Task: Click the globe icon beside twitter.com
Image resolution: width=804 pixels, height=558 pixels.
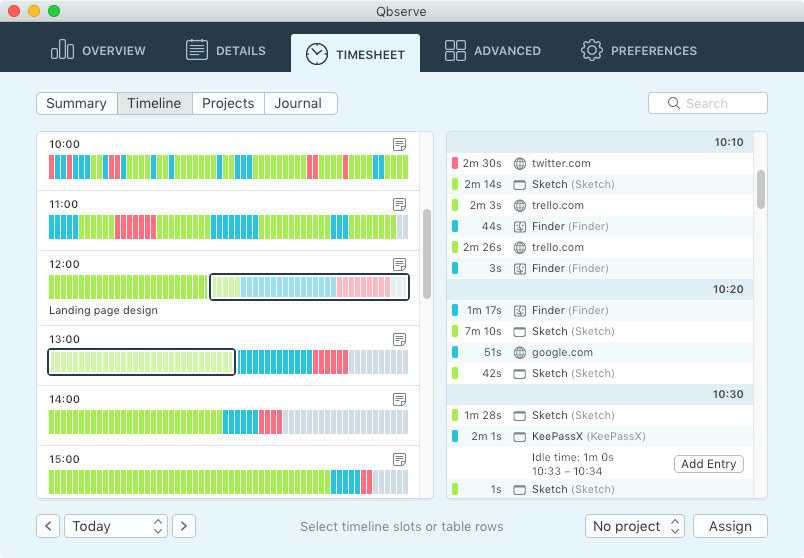Action: 519,164
